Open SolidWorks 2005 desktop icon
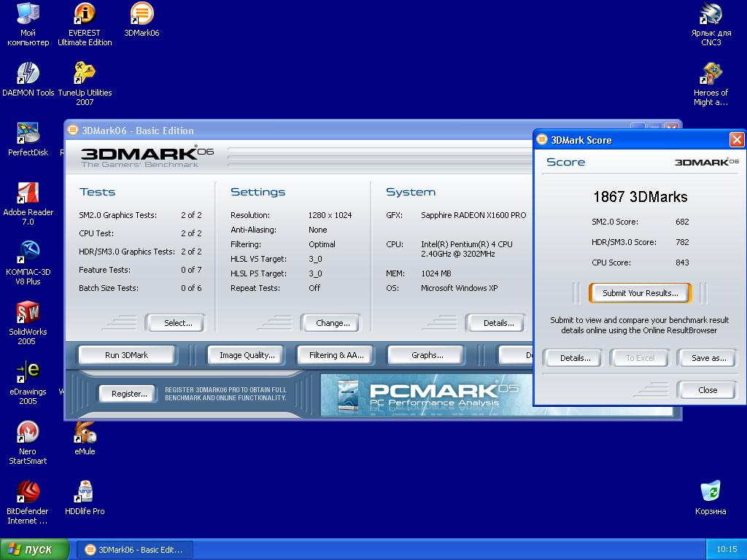This screenshot has height=560, width=747. coord(28,313)
